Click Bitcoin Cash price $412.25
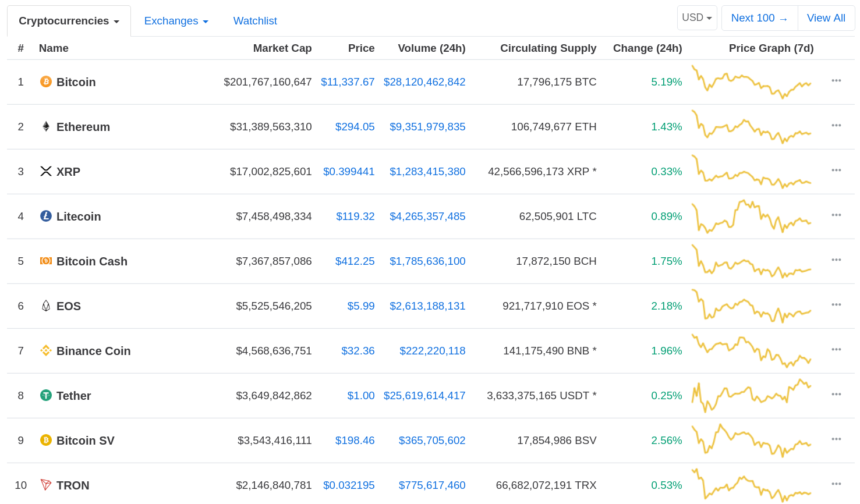The image size is (860, 504). 355,261
